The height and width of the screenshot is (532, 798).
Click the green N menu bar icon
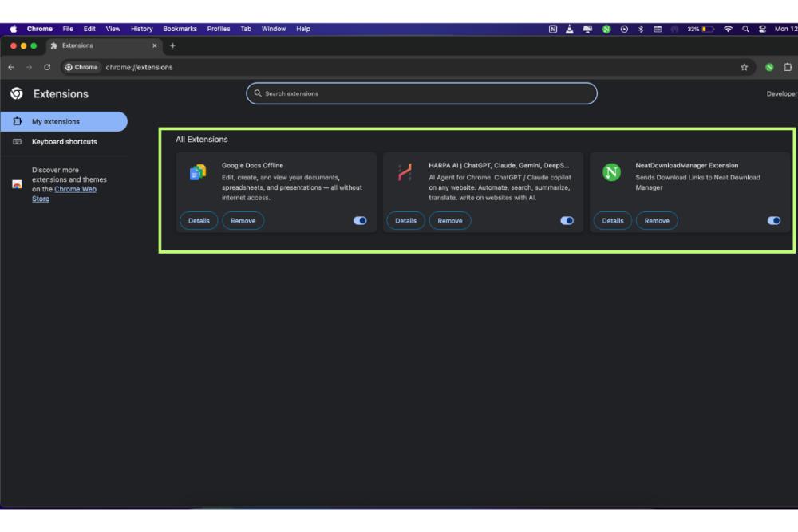[x=606, y=29]
